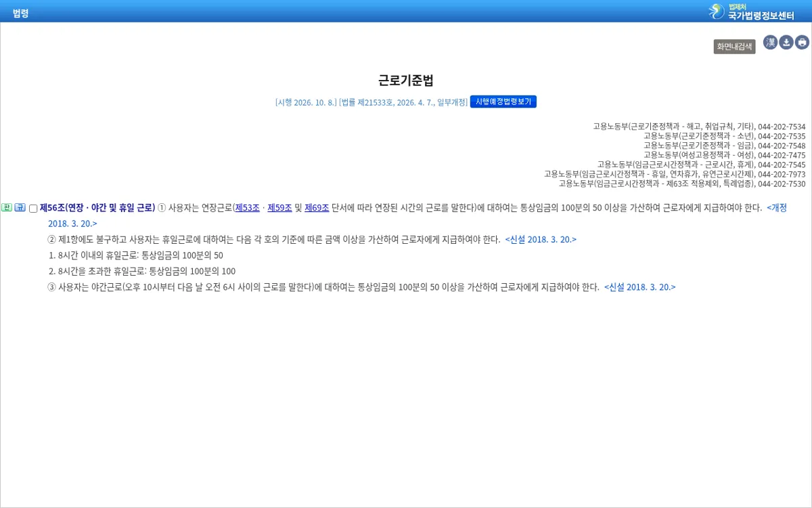This screenshot has height=508, width=812.
Task: Click the 신설 2018. 3. 20. note in paragraph ③
Action: [640, 287]
